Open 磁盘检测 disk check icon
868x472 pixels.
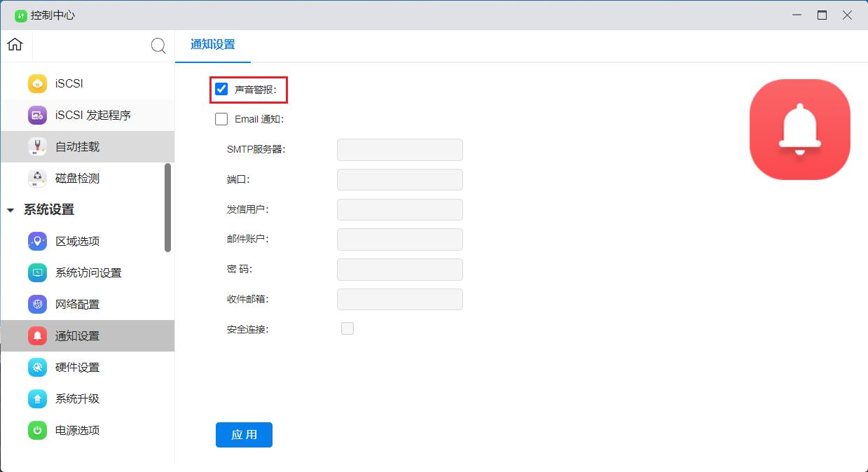[37, 179]
